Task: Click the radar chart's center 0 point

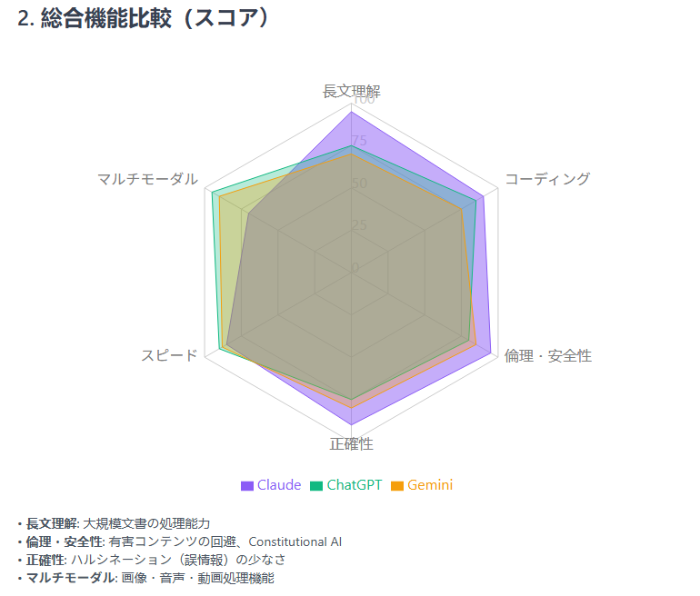Action: (351, 268)
